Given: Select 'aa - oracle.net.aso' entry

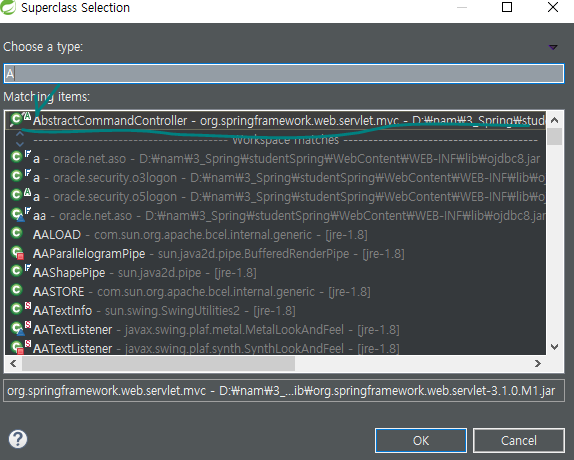Looking at the screenshot, I should (276, 216).
